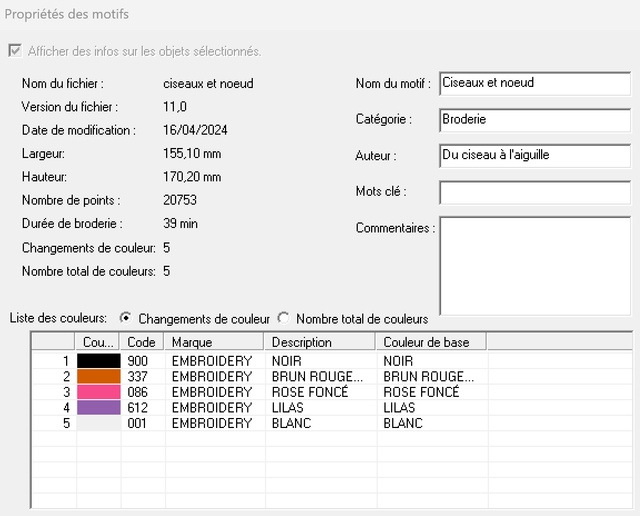Image resolution: width=640 pixels, height=516 pixels.
Task: Toggle 'Afficher des infos sur les objets sélectionnés' checkbox
Action: 15,51
